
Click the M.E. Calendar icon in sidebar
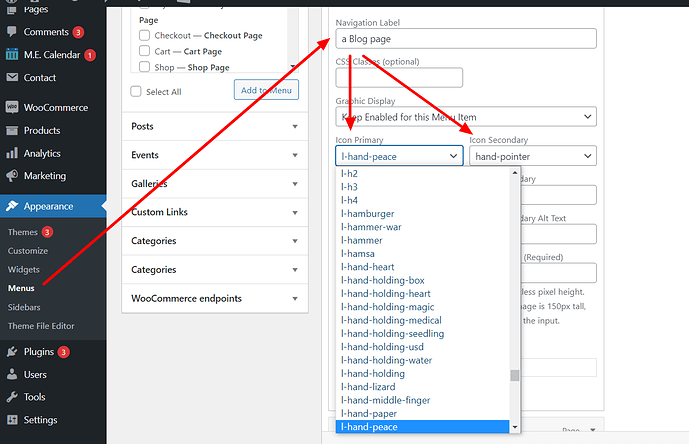point(12,55)
